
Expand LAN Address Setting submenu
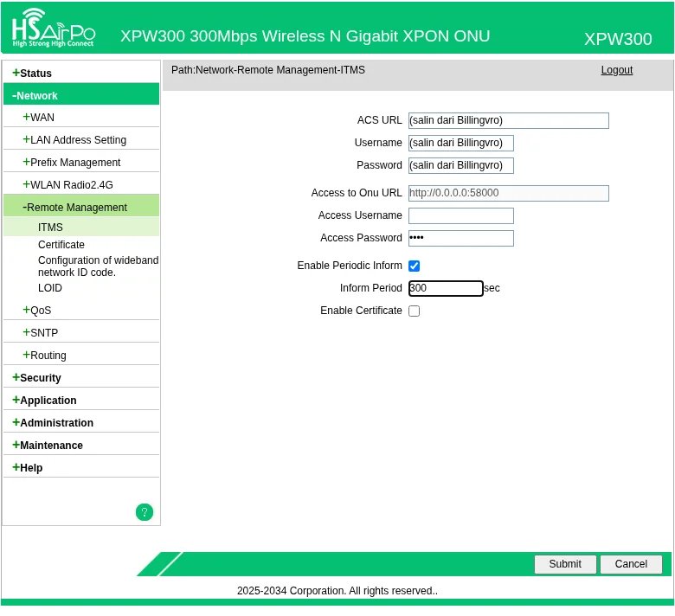(x=81, y=139)
